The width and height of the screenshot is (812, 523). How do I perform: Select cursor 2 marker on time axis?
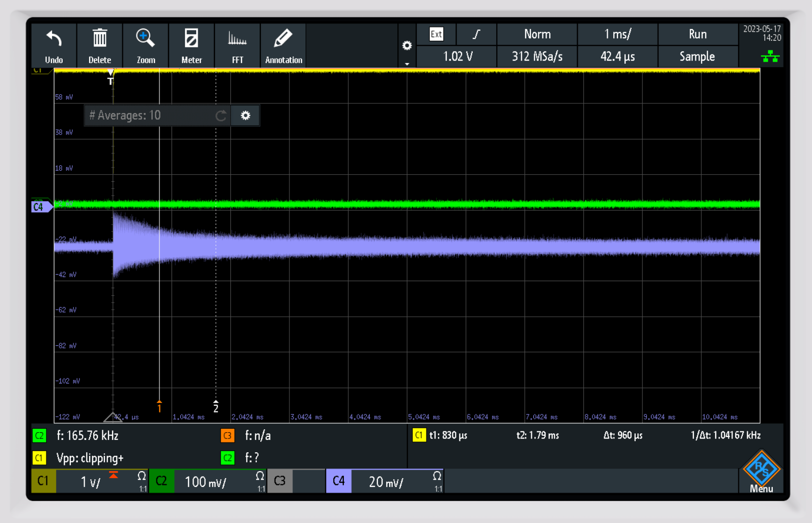coord(216,407)
